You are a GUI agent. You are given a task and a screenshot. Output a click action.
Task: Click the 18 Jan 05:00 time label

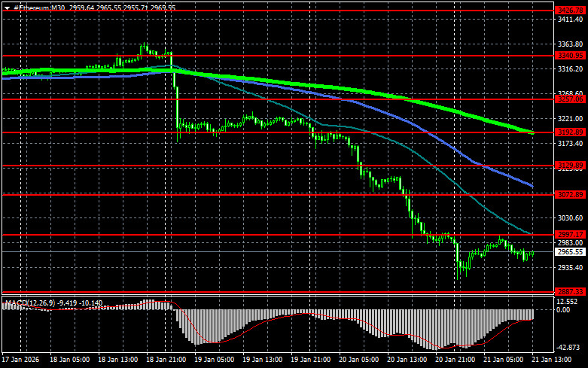(x=70, y=360)
